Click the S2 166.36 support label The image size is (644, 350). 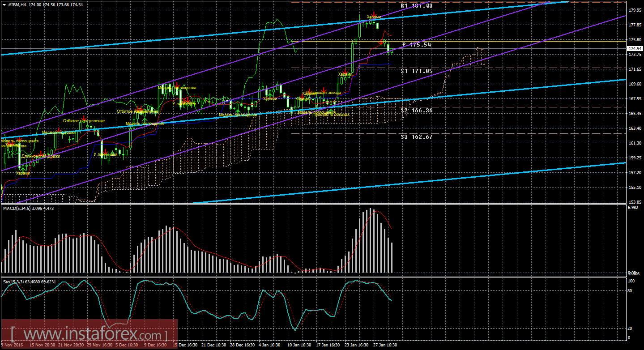[416, 110]
